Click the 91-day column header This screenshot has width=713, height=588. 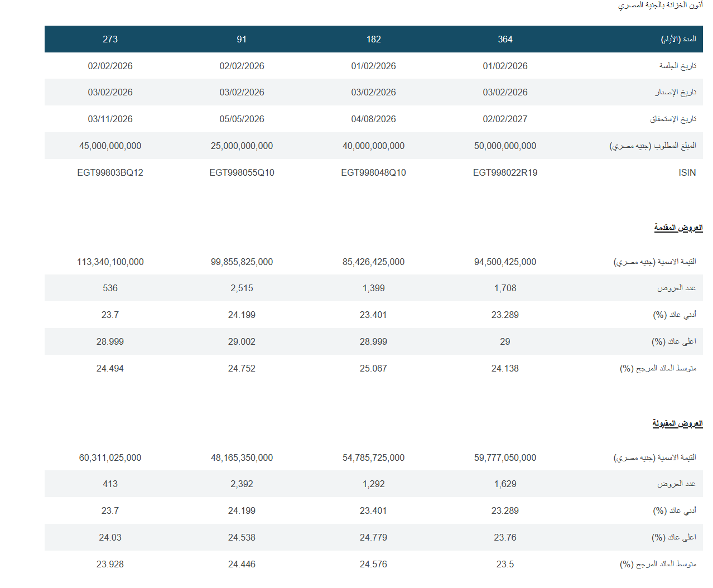[242, 39]
